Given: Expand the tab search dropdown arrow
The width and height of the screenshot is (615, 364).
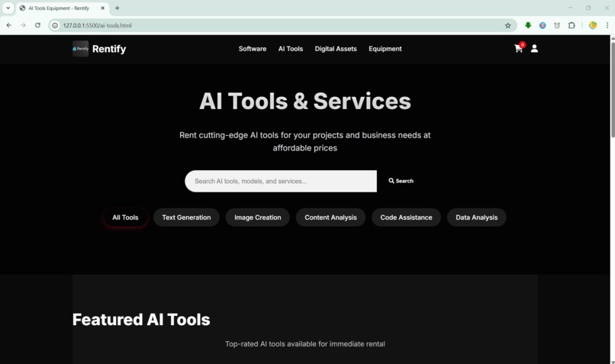Looking at the screenshot, I should [x=8, y=8].
